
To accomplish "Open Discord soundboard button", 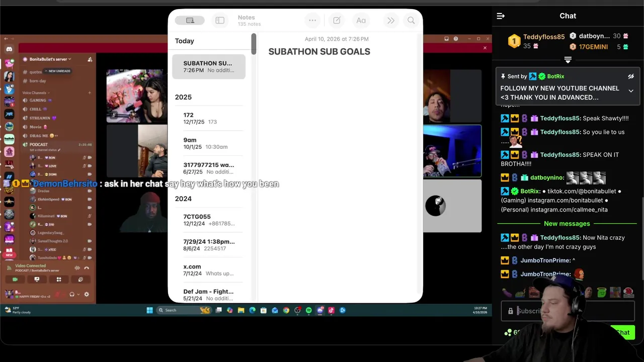I will click(80, 279).
